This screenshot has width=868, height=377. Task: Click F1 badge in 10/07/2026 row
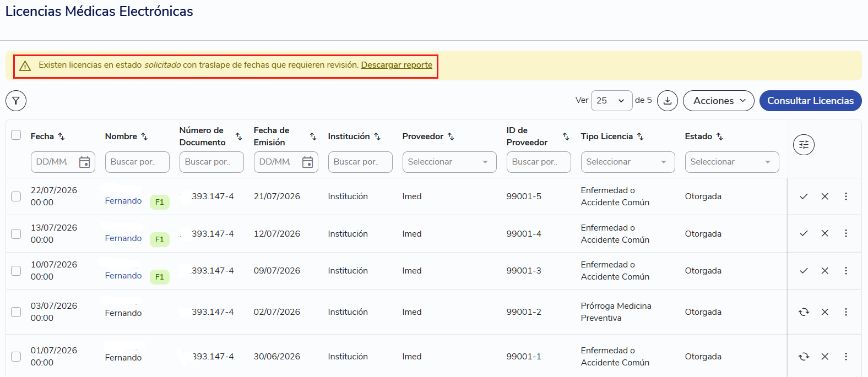[x=159, y=277]
